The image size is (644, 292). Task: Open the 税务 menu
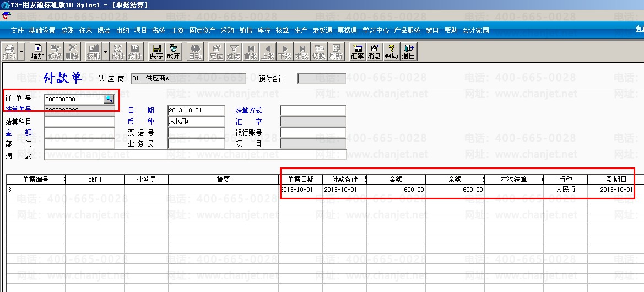tap(159, 30)
